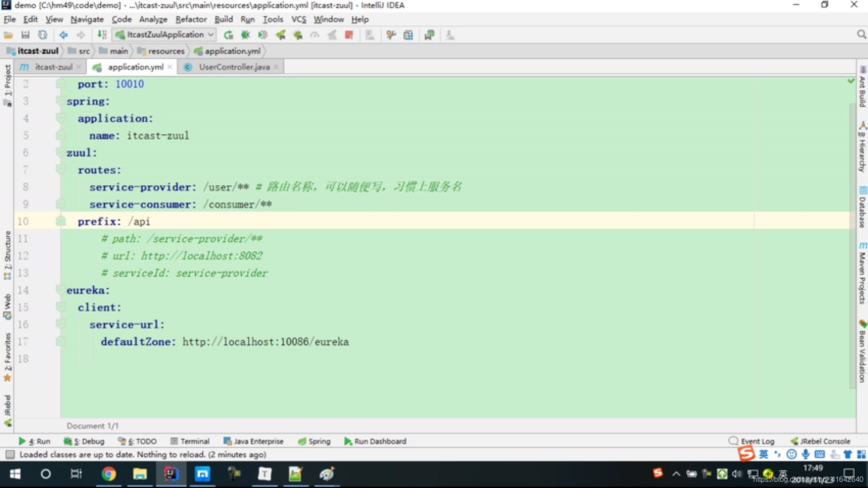Click the Build project icon
Viewport: 868px width, 488px height.
click(x=102, y=35)
